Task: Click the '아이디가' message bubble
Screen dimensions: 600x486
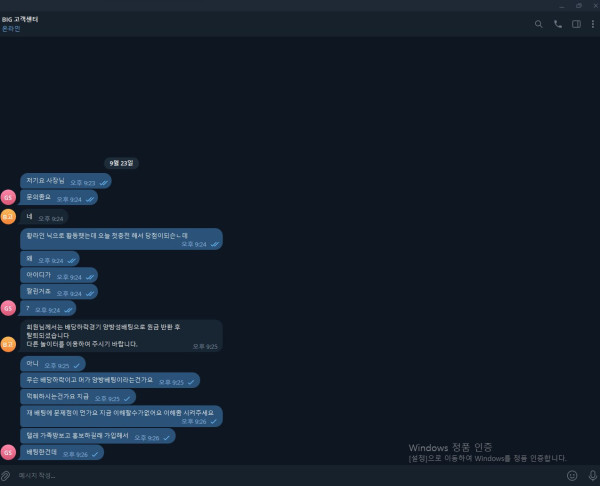Action: point(59,276)
